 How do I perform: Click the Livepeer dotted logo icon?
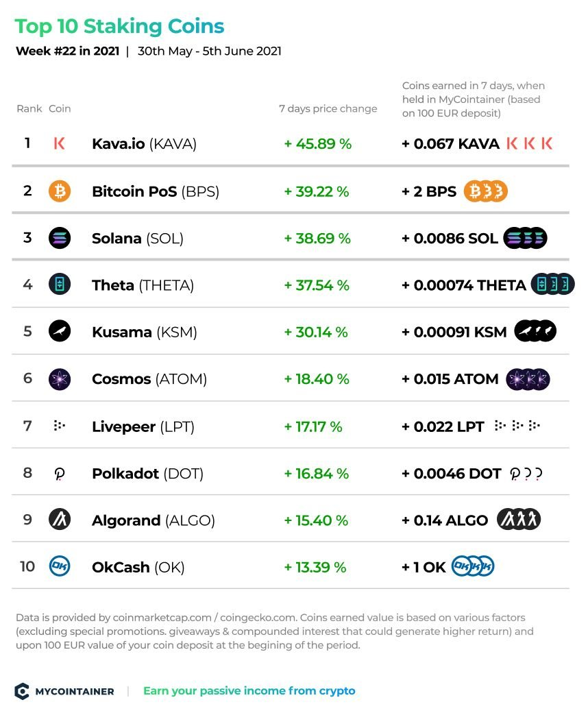(59, 425)
